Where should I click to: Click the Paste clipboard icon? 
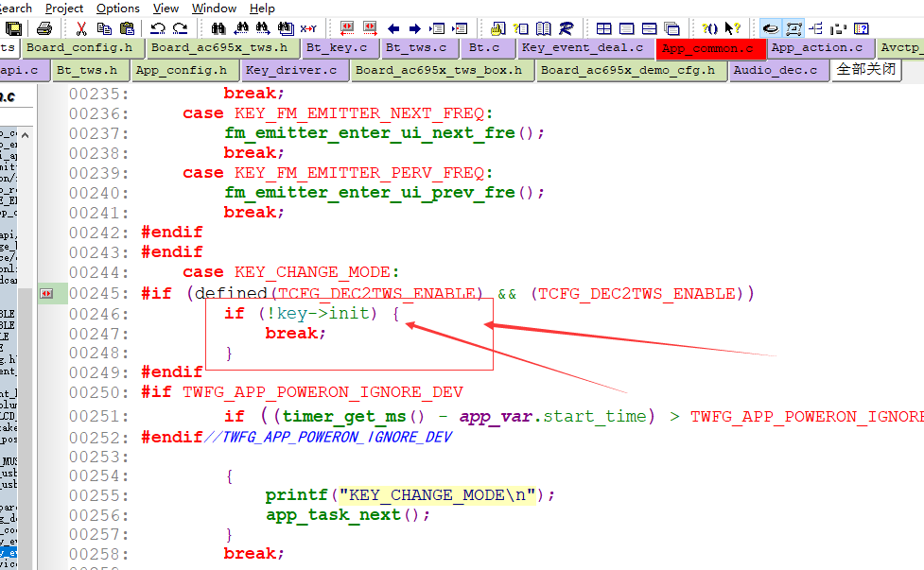point(127,28)
